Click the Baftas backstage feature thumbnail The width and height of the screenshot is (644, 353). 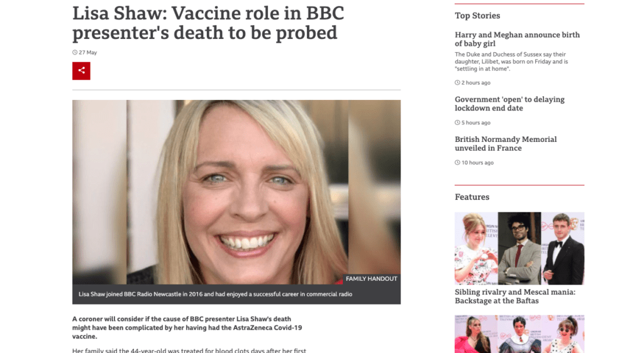(x=519, y=248)
